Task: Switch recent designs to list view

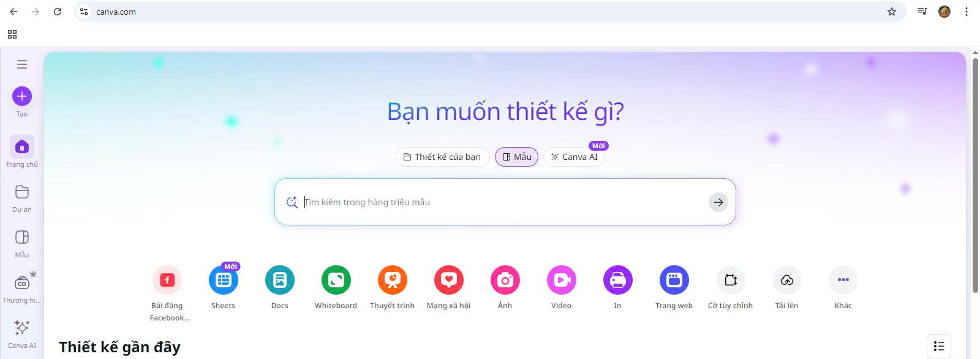Action: 939,346
